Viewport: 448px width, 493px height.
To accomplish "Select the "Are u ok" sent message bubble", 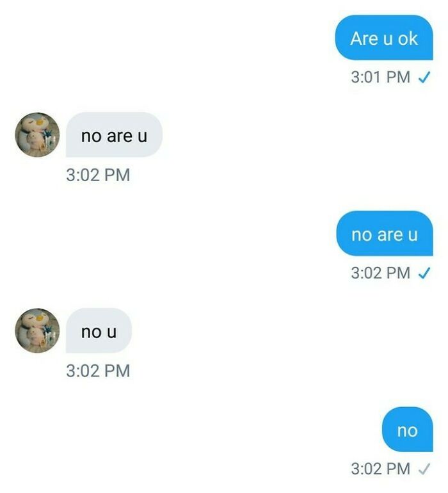I will [384, 37].
